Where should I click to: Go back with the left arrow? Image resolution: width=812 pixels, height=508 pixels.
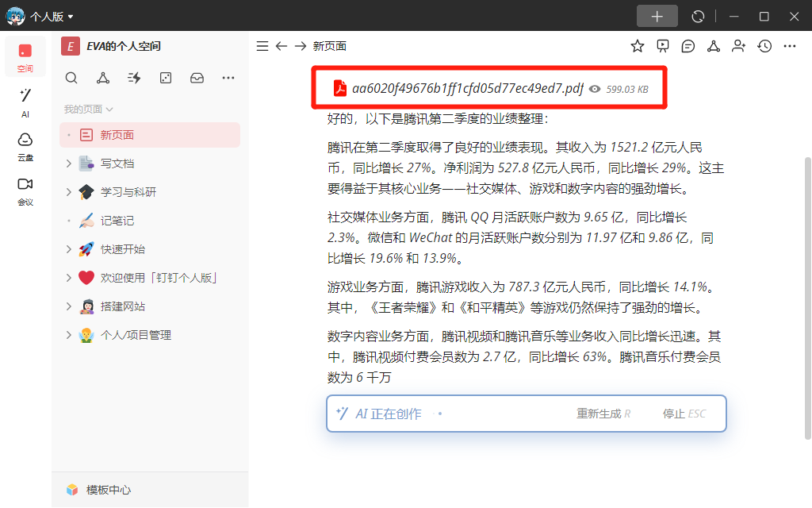click(x=282, y=46)
